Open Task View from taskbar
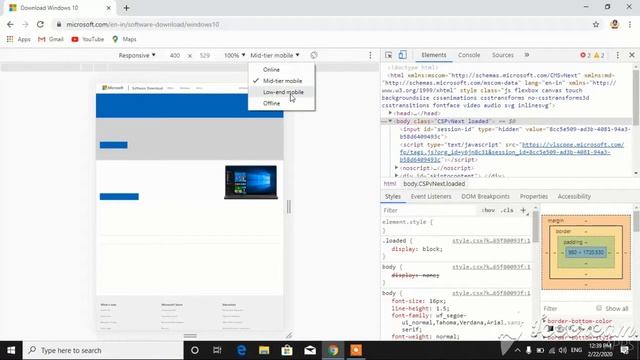 pos(217,350)
